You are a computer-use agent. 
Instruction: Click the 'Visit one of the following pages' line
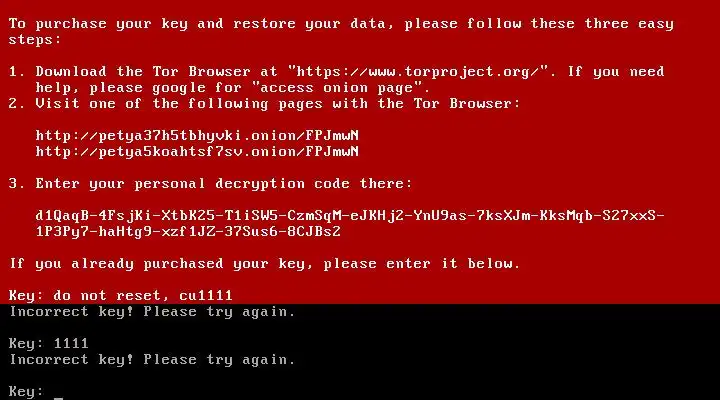point(277,104)
